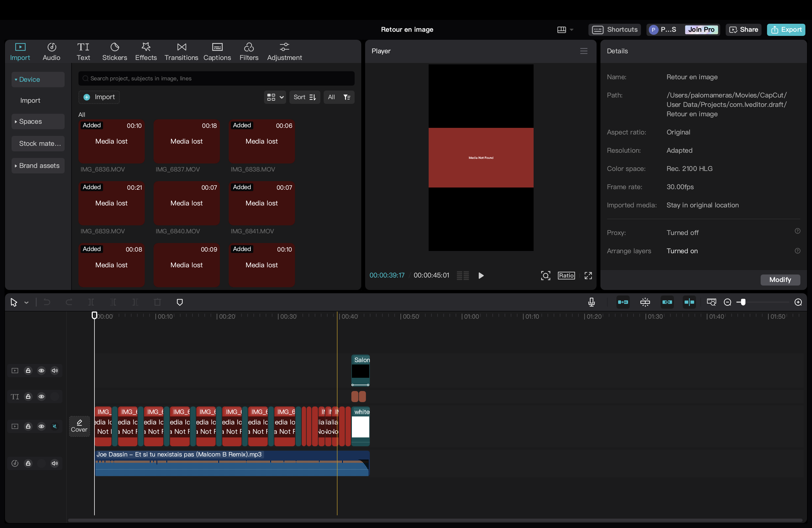
Task: Click the Modify button in Details
Action: [x=780, y=280]
